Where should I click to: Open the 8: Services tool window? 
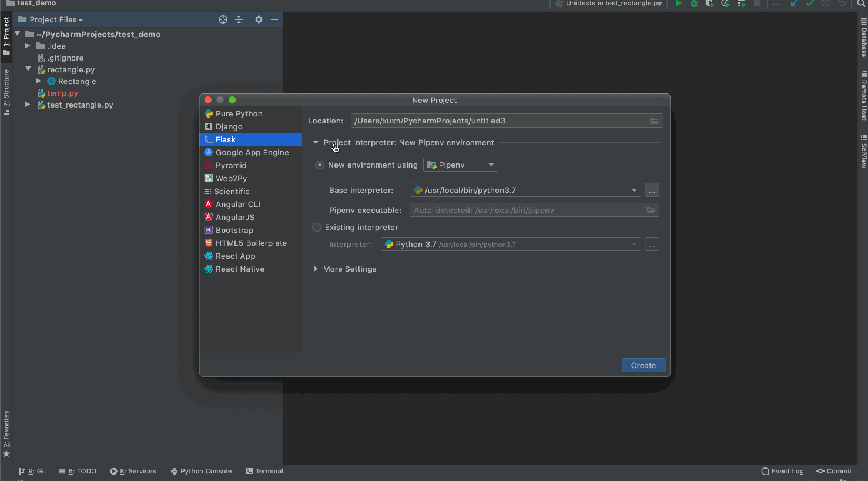[x=133, y=471]
